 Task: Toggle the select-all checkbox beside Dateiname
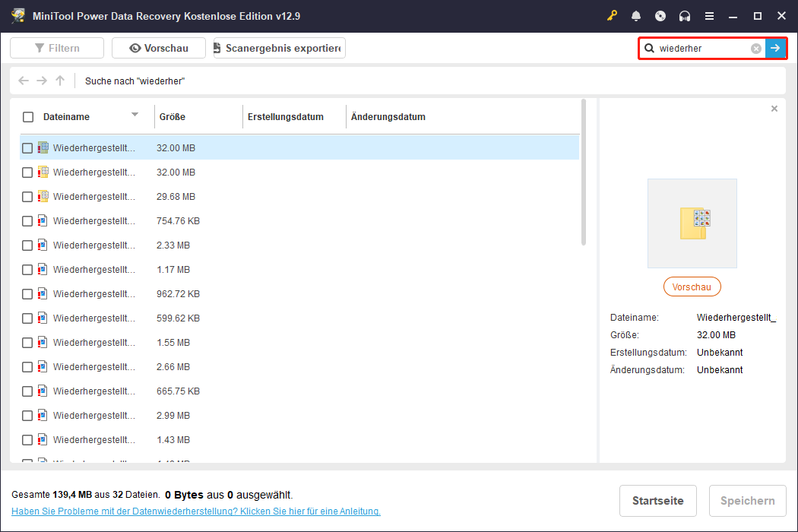28,117
